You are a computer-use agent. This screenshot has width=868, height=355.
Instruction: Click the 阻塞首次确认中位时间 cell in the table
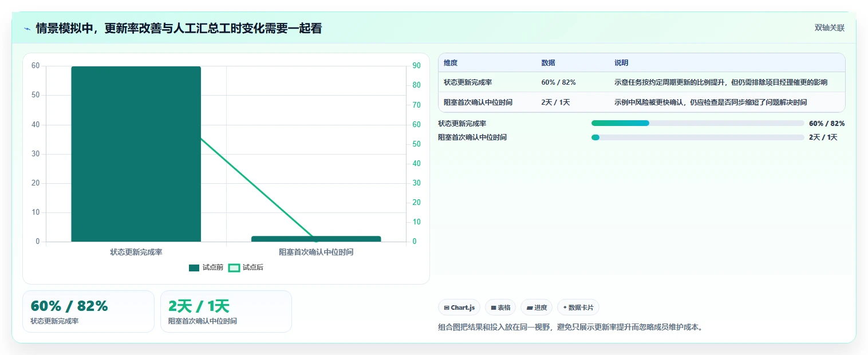coord(478,102)
